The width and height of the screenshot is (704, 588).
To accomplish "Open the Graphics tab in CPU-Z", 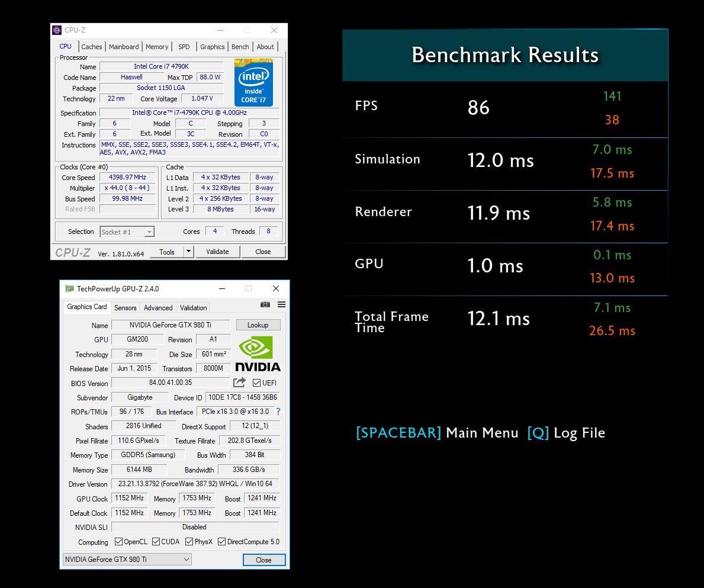I will (x=213, y=47).
